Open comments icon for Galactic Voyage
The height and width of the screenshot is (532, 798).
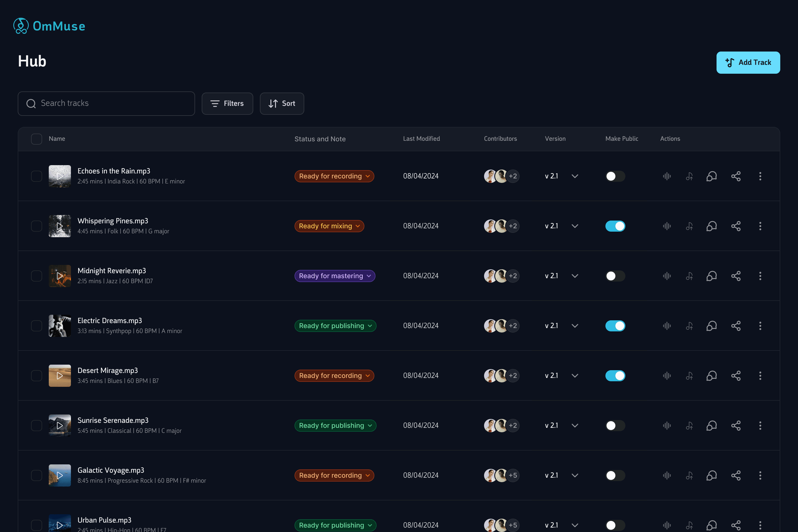(712, 475)
